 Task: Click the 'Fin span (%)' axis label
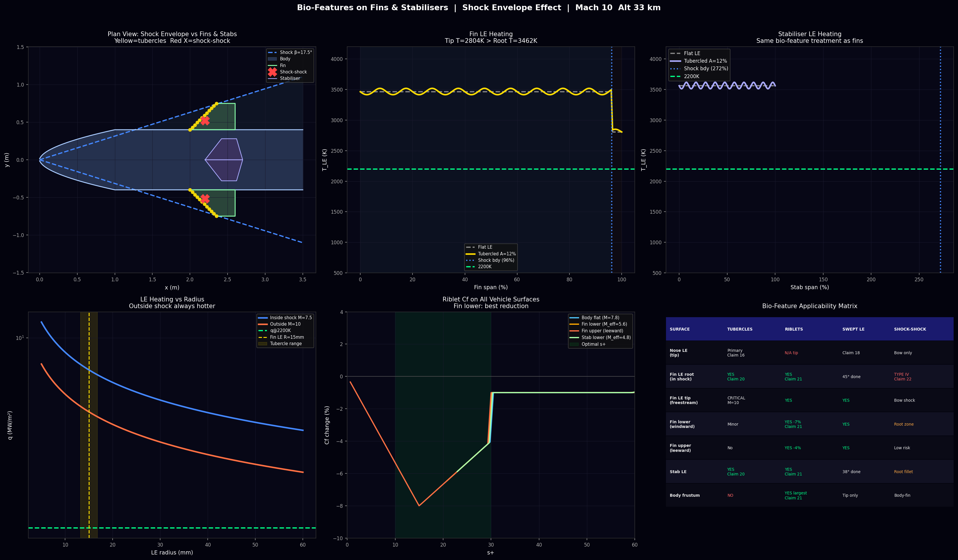(x=491, y=287)
